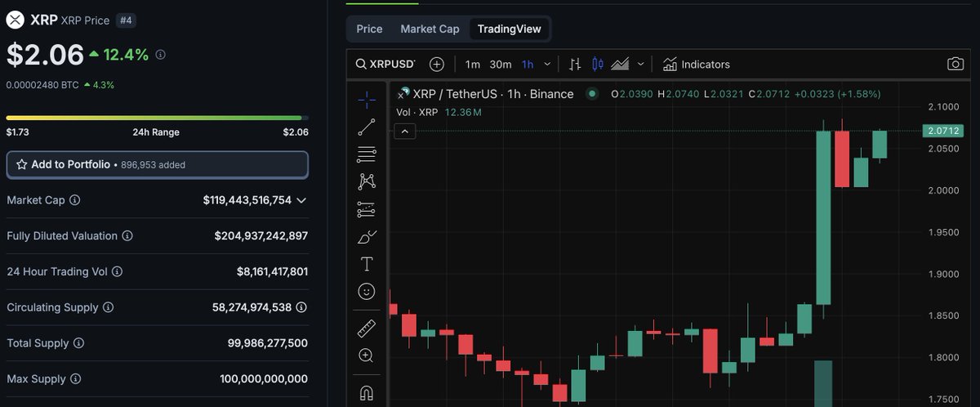
Task: Open XRPUSD symbol search
Action: (x=385, y=64)
